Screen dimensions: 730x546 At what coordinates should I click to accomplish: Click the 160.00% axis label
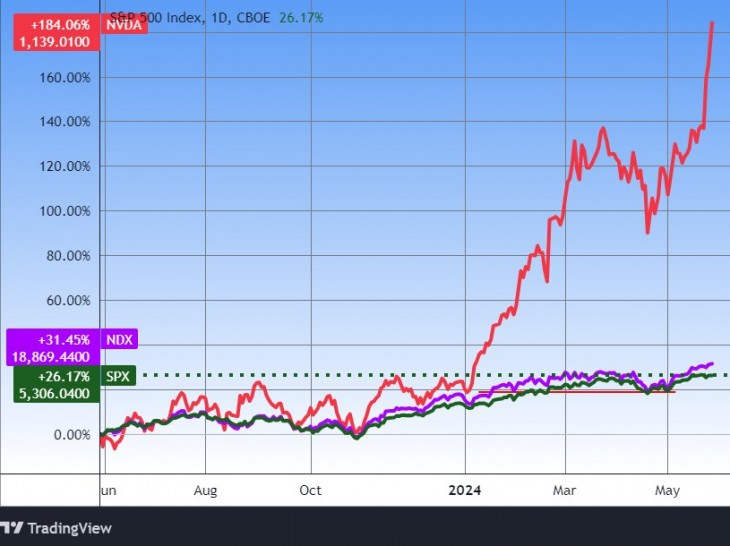click(65, 77)
